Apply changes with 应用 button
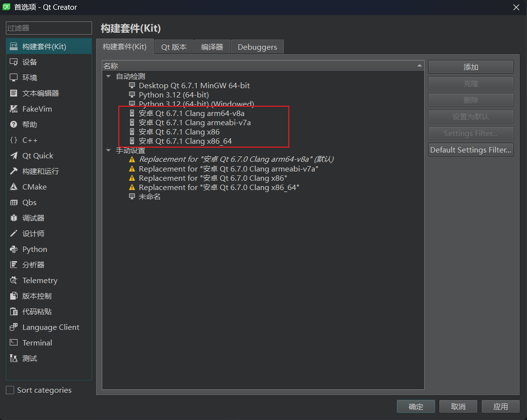Viewport: 527px width, 420px height. tap(501, 406)
